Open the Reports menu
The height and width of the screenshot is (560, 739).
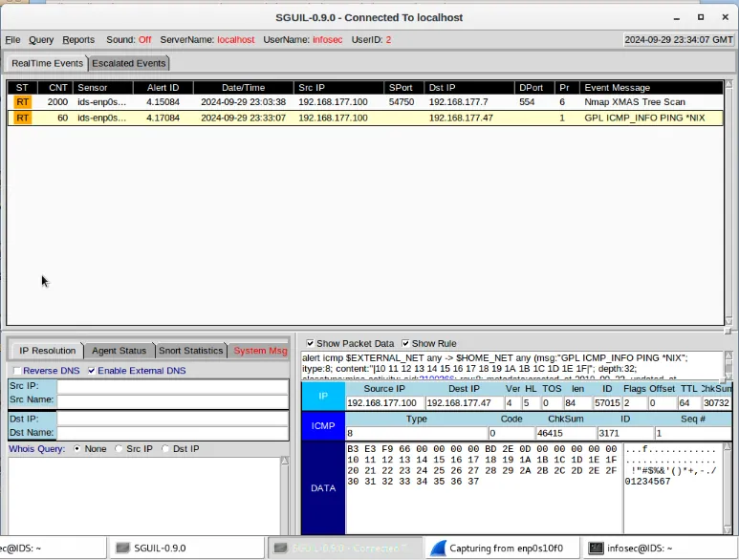[x=78, y=39]
